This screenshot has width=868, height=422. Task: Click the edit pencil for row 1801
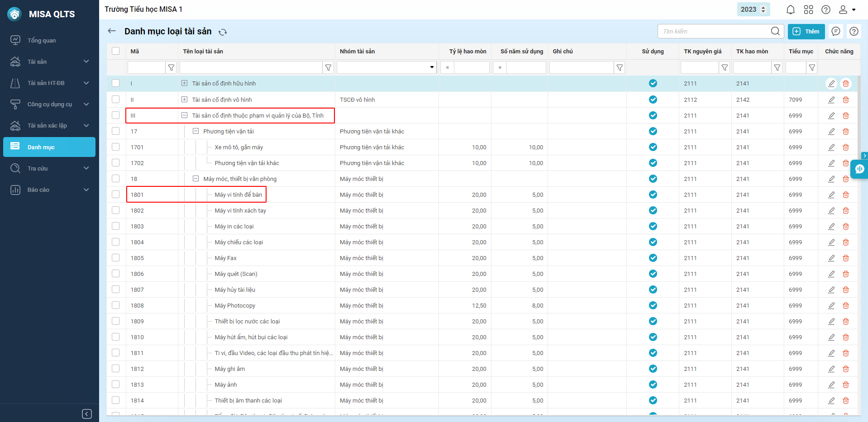tap(831, 195)
